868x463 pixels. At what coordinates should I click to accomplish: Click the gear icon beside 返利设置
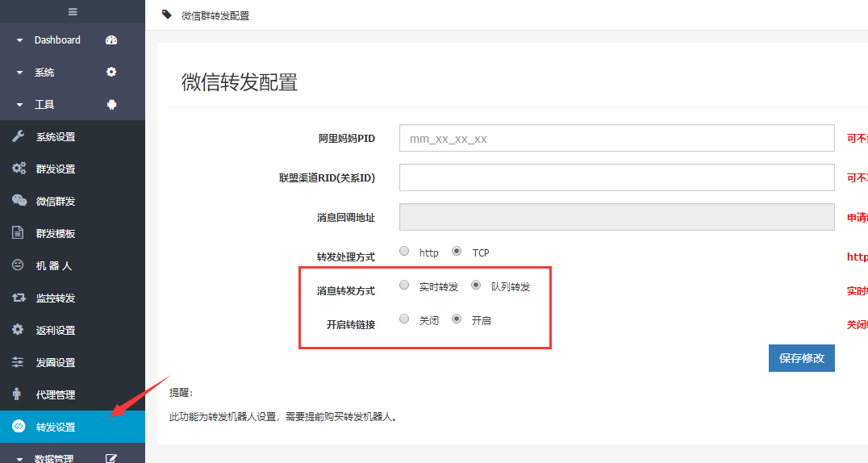click(18, 330)
